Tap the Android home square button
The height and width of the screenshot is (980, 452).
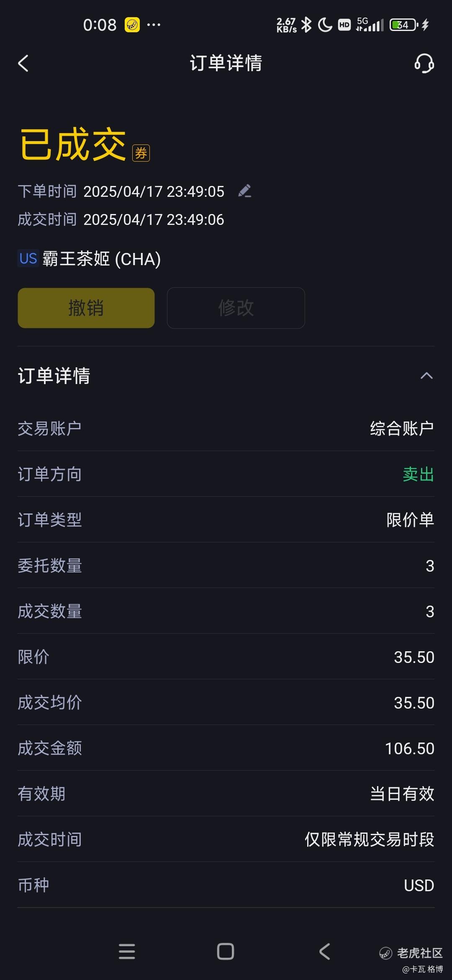226,952
